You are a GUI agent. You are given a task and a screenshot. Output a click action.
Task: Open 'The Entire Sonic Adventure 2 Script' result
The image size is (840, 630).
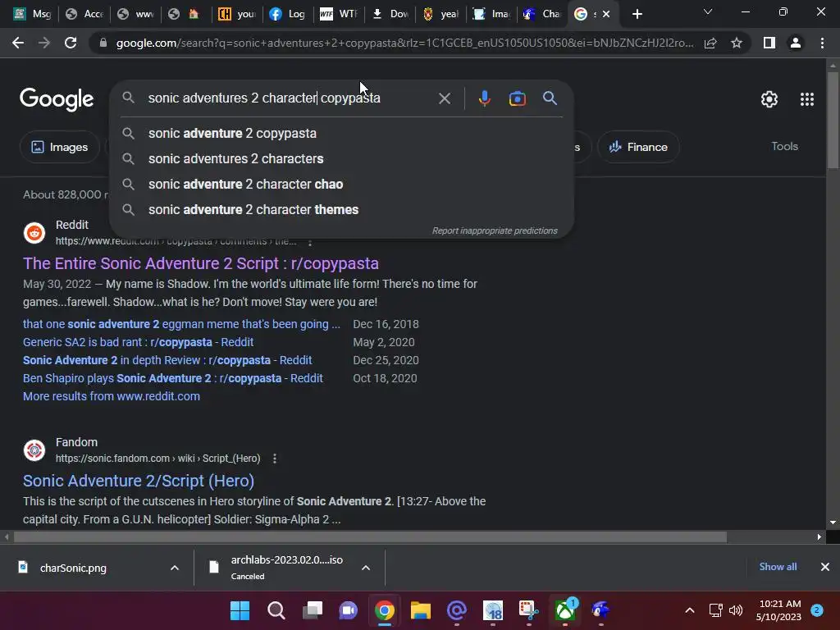pos(201,263)
